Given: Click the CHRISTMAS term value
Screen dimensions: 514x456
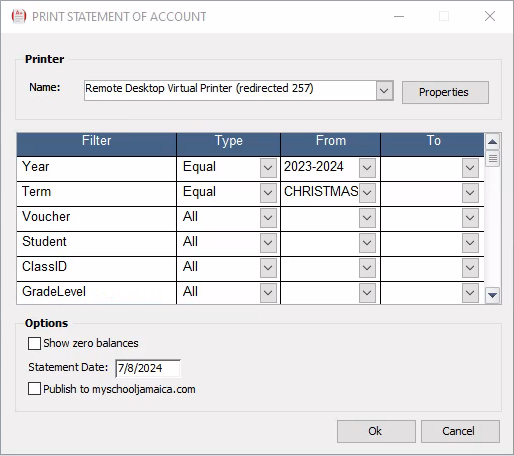Looking at the screenshot, I should 321,191.
